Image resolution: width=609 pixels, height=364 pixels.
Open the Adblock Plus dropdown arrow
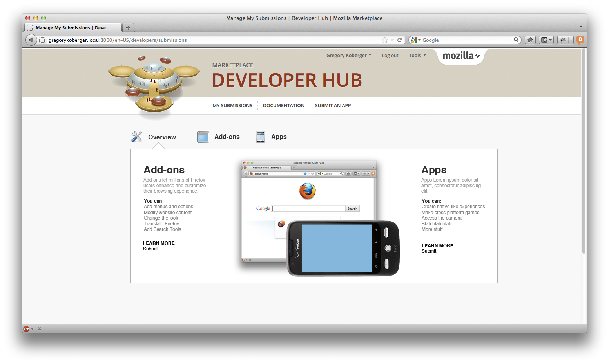(32, 329)
